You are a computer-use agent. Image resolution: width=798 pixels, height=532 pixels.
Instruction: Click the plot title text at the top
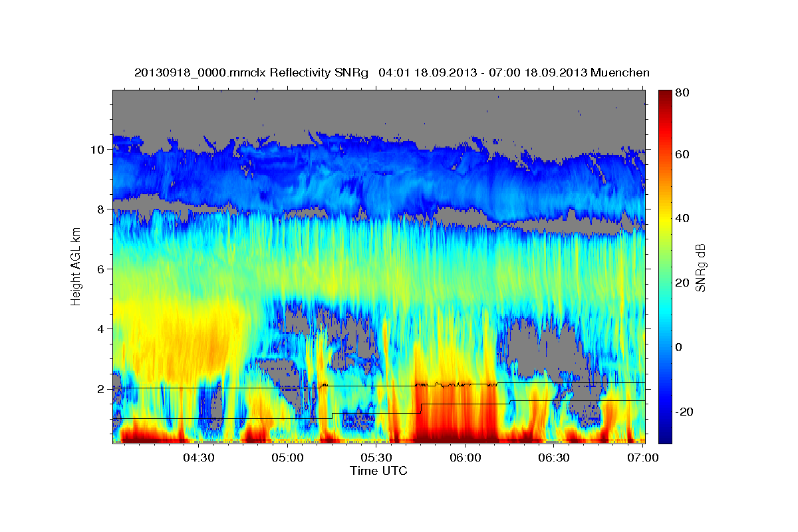click(x=392, y=72)
